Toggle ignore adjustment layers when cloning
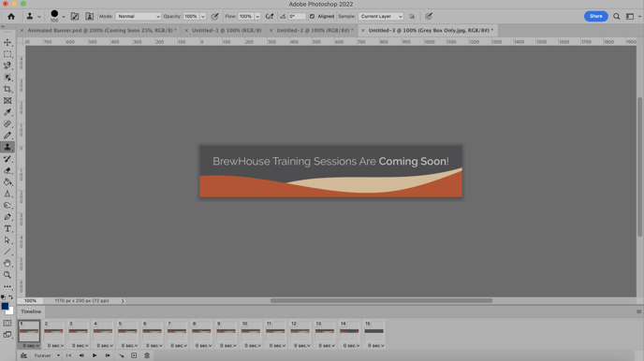 (x=412, y=17)
